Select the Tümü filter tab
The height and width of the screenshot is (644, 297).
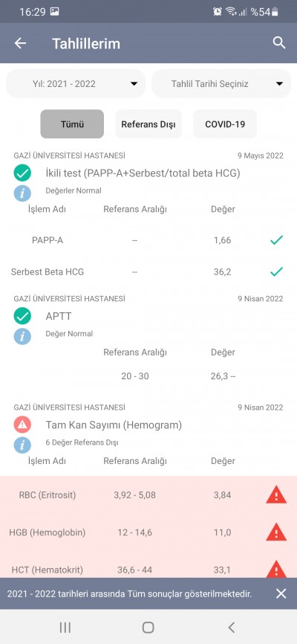[72, 124]
